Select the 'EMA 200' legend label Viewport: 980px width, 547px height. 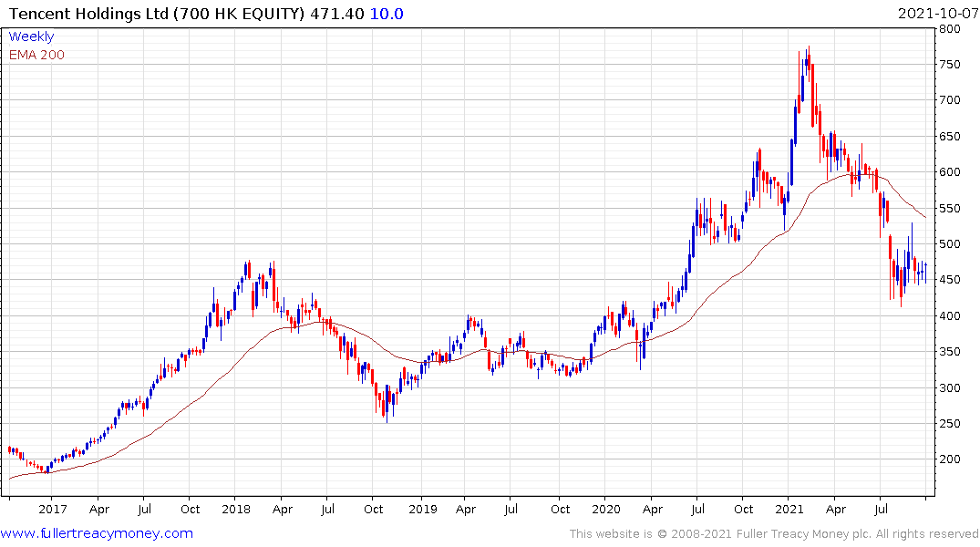36,55
